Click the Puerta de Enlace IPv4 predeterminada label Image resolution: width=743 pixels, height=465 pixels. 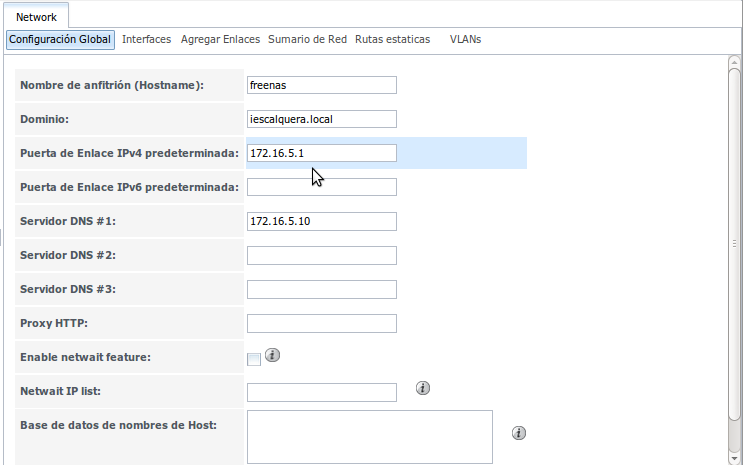point(129,153)
